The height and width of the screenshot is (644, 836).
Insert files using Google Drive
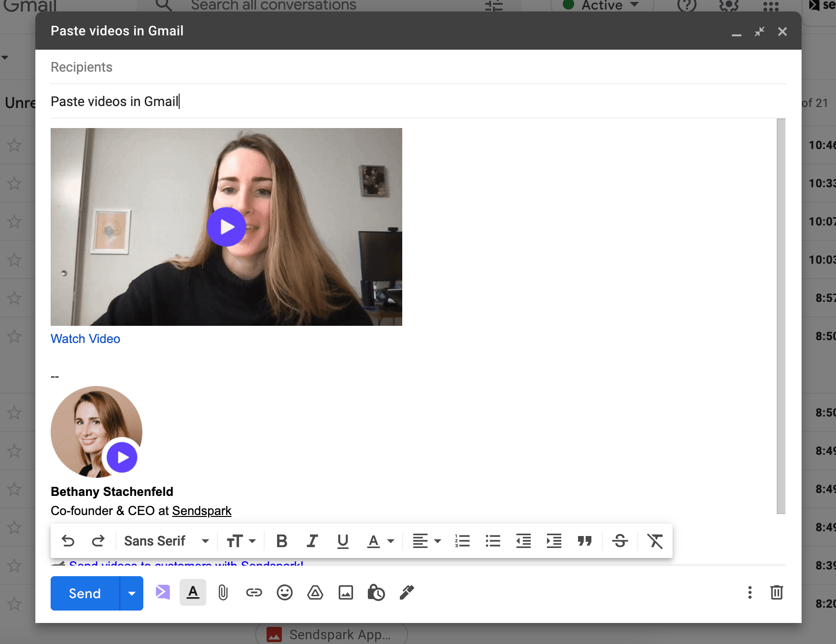(x=315, y=592)
